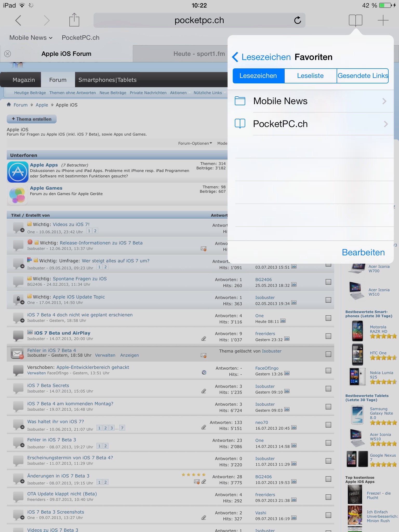Go to last post in iOS 7 Beta und AirPlay
399x532 pixels.
coord(287,339)
